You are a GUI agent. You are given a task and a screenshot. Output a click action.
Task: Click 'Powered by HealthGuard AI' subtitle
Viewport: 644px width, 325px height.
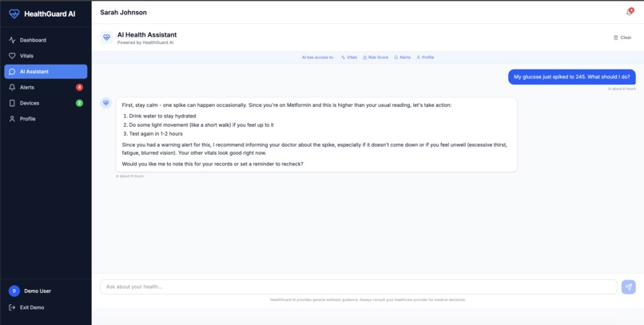tap(145, 42)
